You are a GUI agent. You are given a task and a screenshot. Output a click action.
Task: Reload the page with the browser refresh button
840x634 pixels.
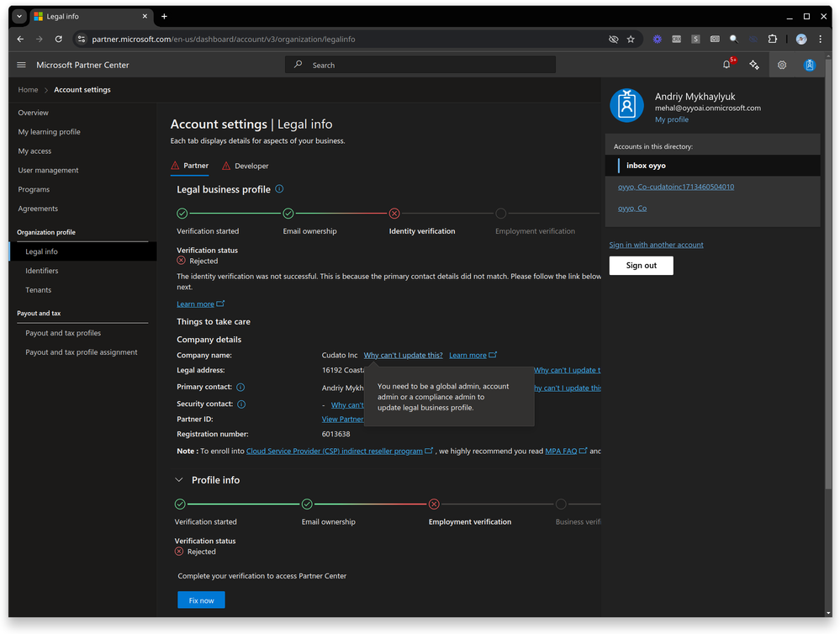click(x=58, y=40)
